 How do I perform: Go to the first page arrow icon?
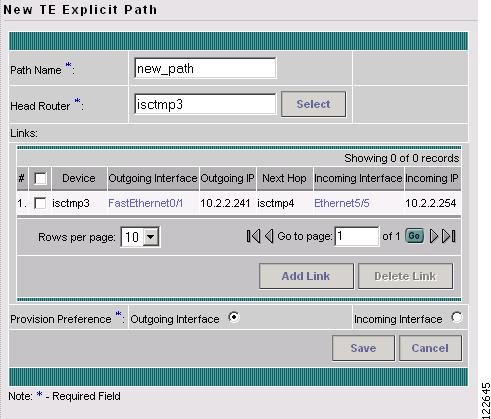point(253,236)
